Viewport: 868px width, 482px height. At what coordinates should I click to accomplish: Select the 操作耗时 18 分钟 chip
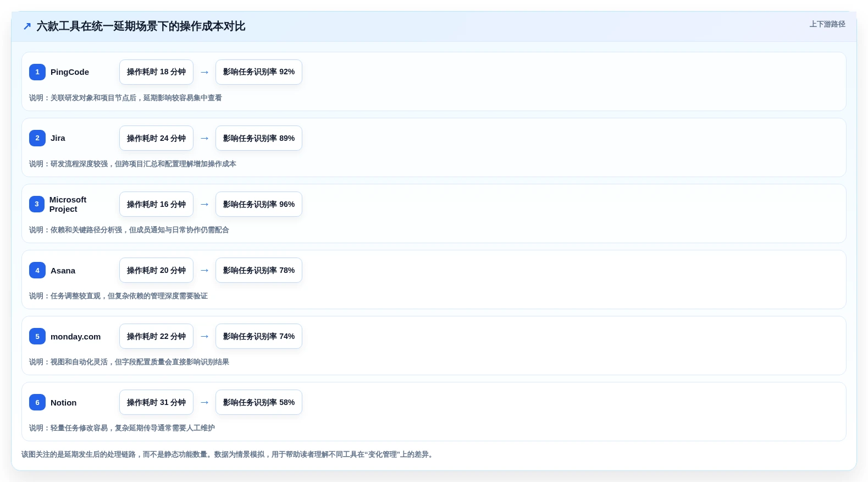pos(156,72)
